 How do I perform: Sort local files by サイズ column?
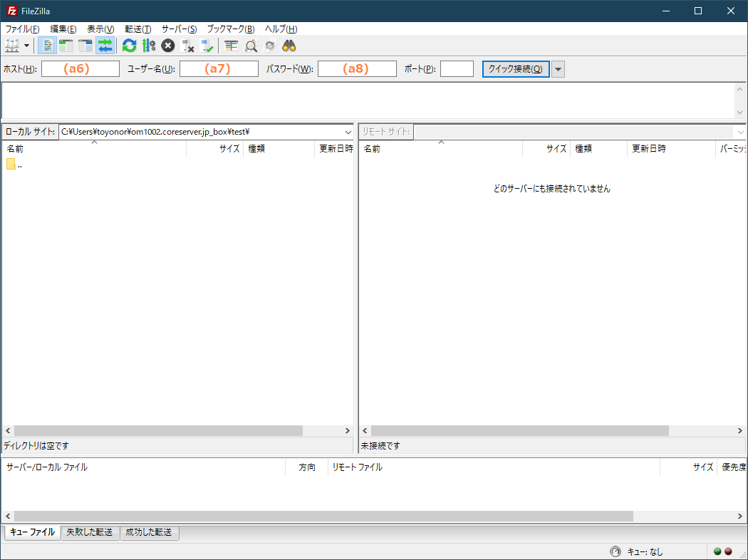click(x=215, y=149)
